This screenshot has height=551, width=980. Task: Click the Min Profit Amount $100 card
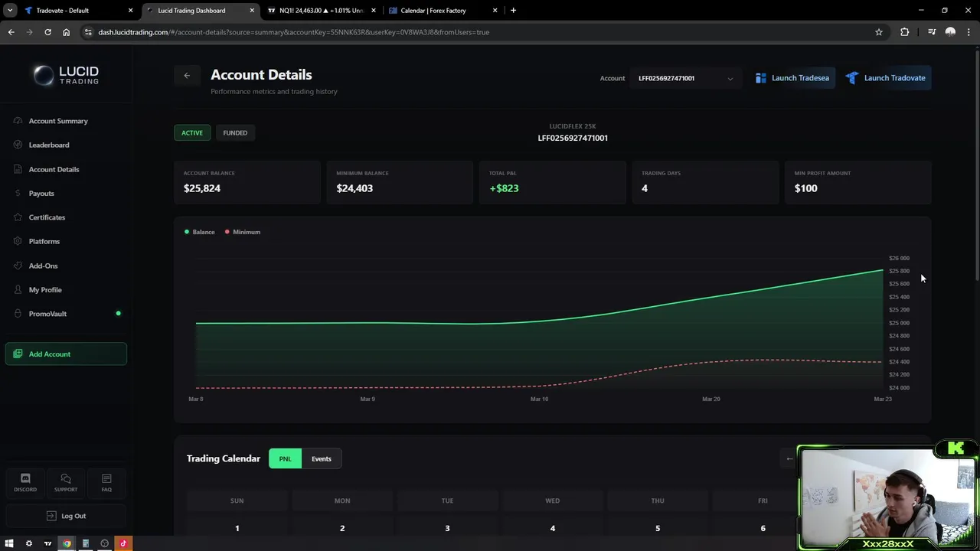pyautogui.click(x=858, y=182)
